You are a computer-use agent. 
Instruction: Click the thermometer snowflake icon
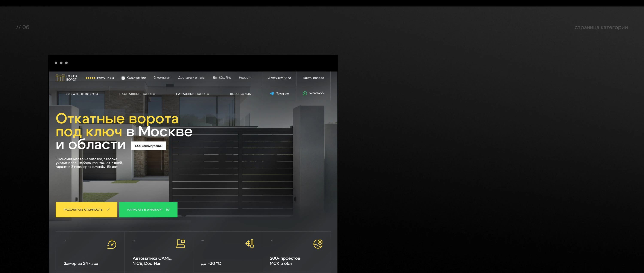250,244
